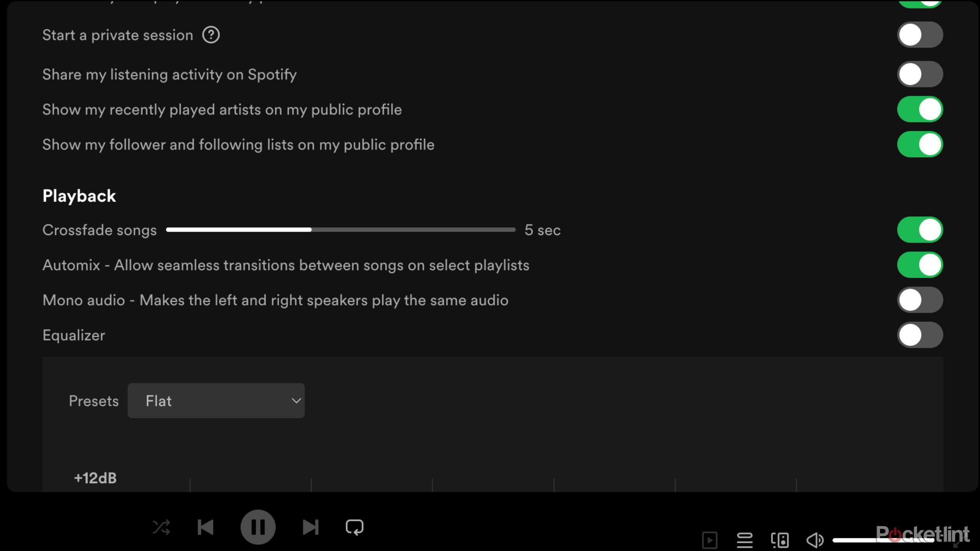Skip to previous track
980x551 pixels.
206,527
